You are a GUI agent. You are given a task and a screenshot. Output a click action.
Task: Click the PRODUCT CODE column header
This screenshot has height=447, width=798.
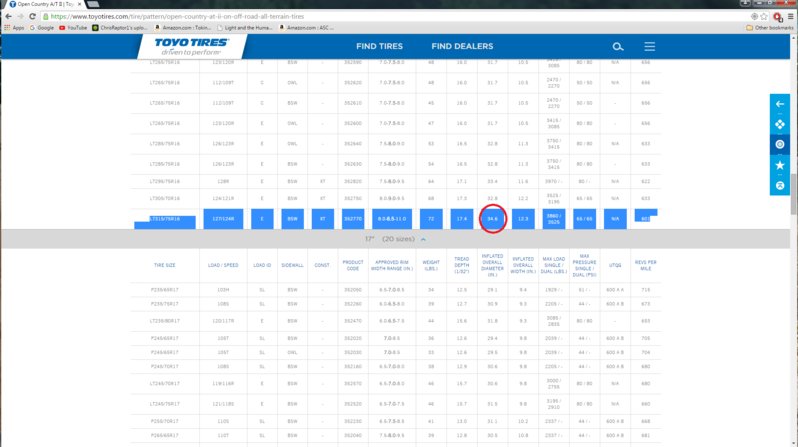353,265
